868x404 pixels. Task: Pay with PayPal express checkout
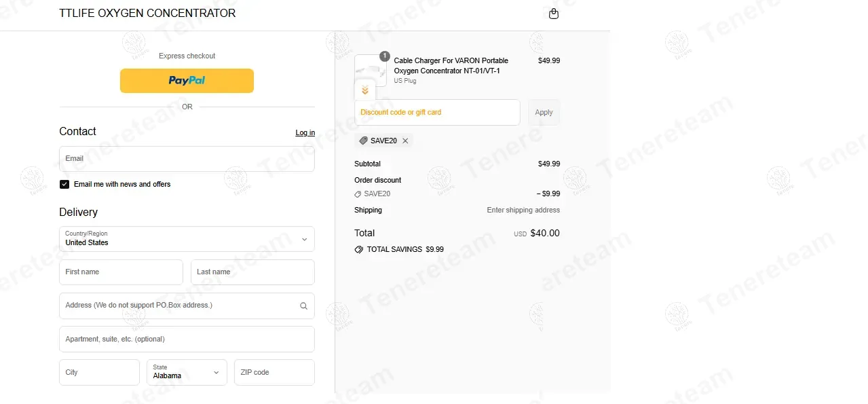(x=187, y=80)
